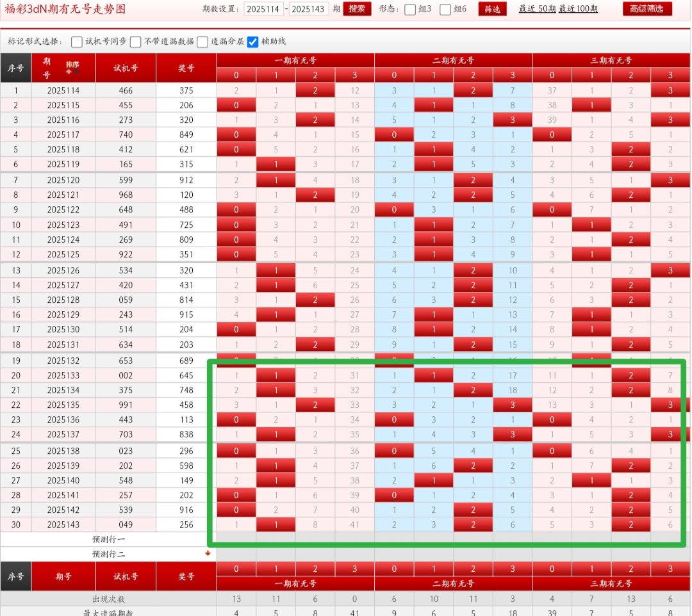Click prize number 849 in row 2025117
This screenshot has width=692, height=616.
click(186, 134)
